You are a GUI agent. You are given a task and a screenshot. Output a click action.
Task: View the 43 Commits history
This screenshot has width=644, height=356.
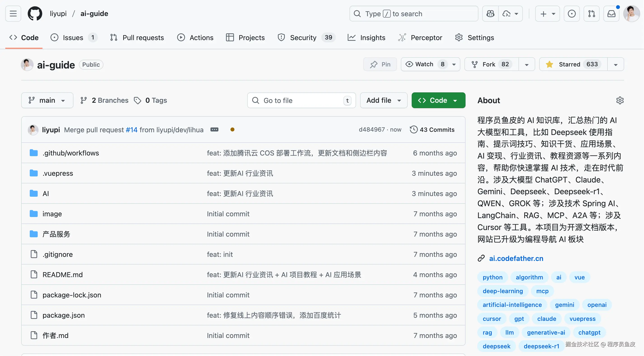click(x=432, y=130)
